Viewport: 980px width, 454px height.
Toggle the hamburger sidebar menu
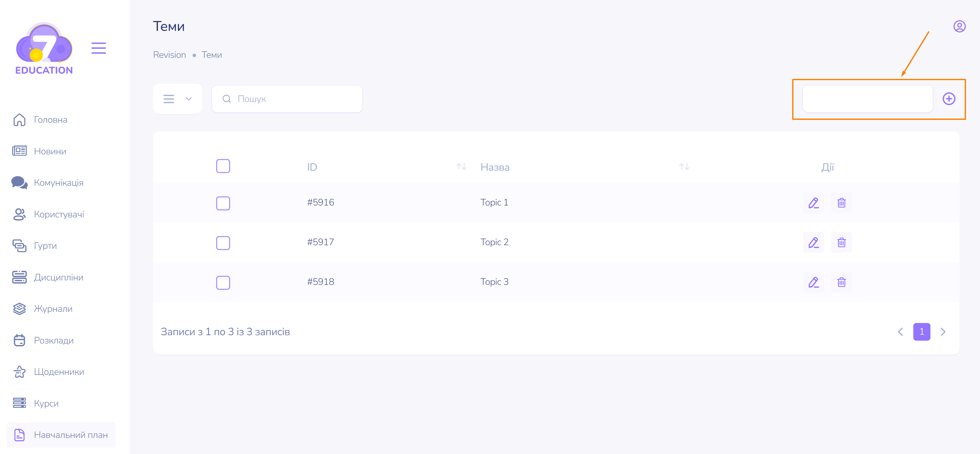click(x=99, y=48)
